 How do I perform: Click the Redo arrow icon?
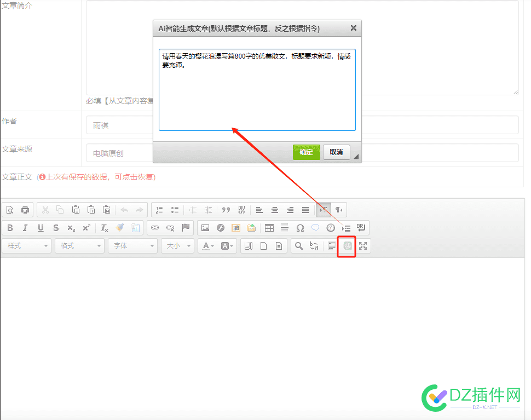pyautogui.click(x=140, y=210)
